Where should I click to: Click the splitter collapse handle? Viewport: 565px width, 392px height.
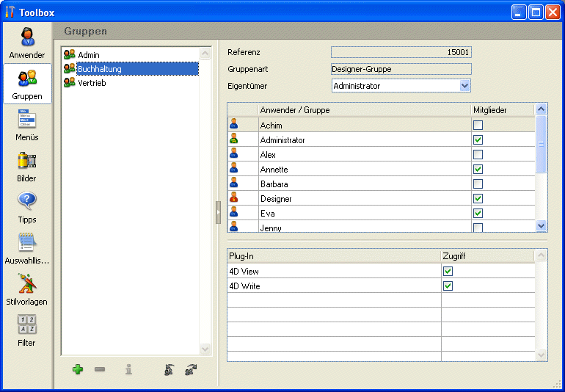218,212
